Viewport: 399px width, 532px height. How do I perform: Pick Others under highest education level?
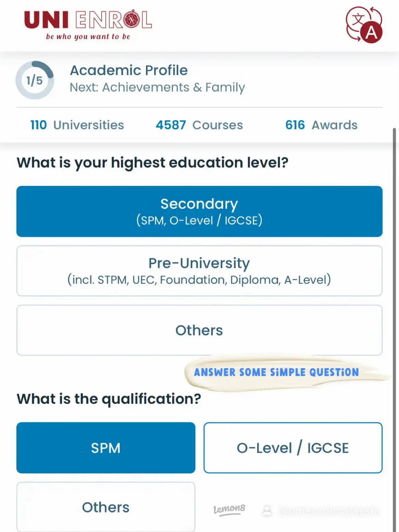199,330
